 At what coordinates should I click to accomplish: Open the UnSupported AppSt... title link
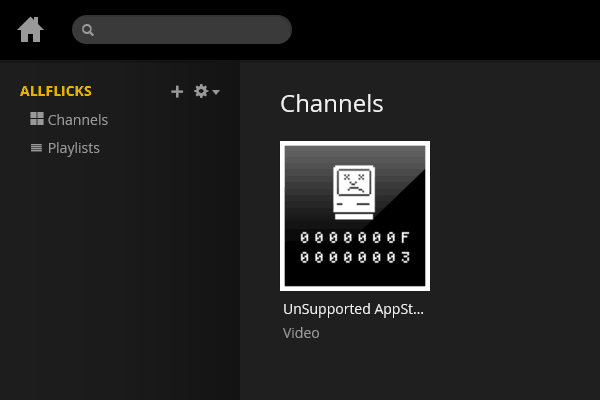coord(353,309)
